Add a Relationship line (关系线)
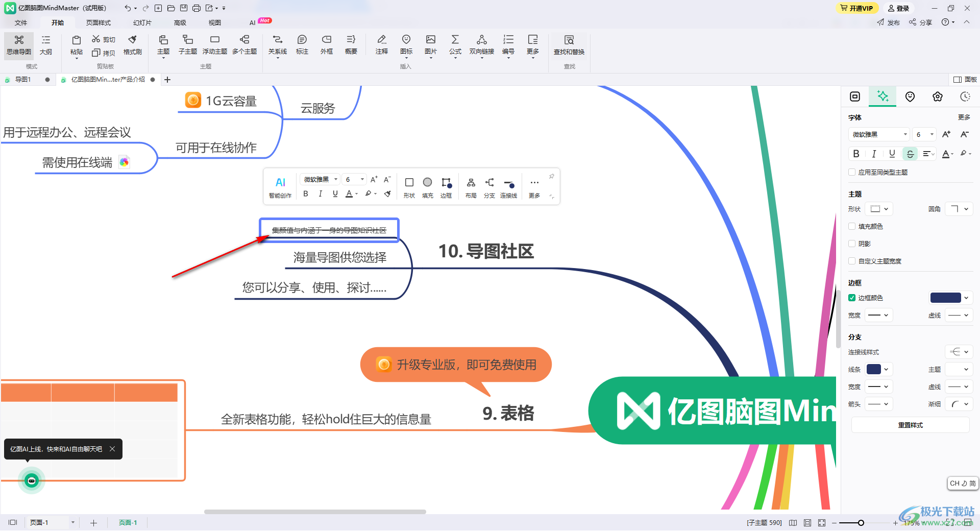980x531 pixels. pyautogui.click(x=277, y=45)
